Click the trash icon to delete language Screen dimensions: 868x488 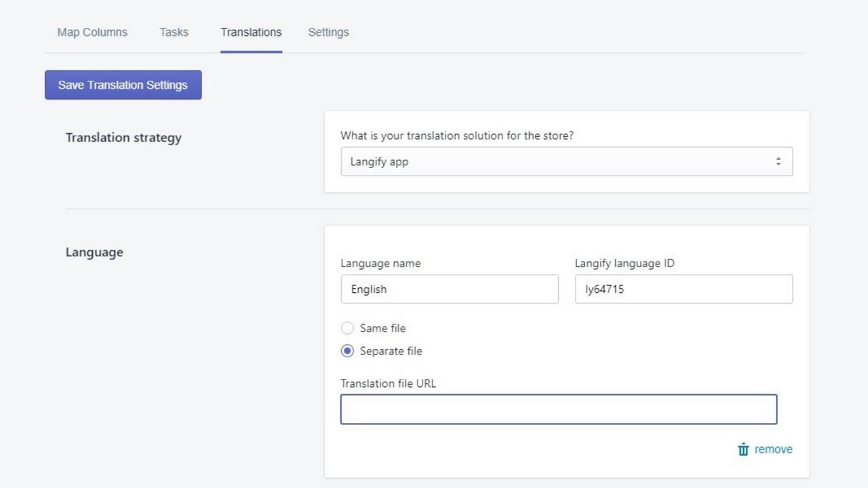coord(743,449)
